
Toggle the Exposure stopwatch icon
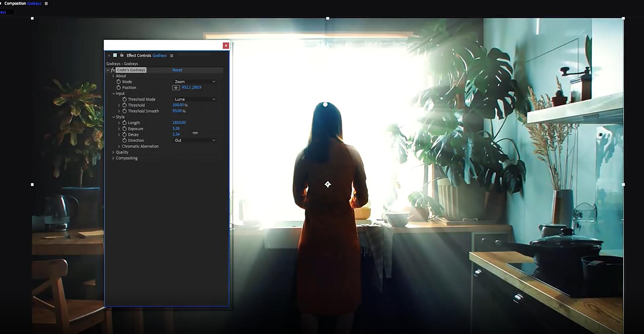(x=125, y=129)
